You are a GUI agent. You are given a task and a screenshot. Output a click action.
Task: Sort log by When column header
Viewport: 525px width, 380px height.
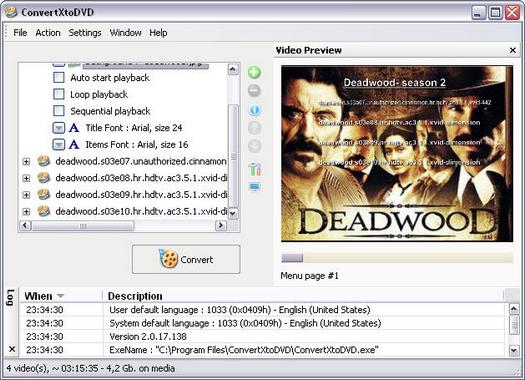coord(61,296)
